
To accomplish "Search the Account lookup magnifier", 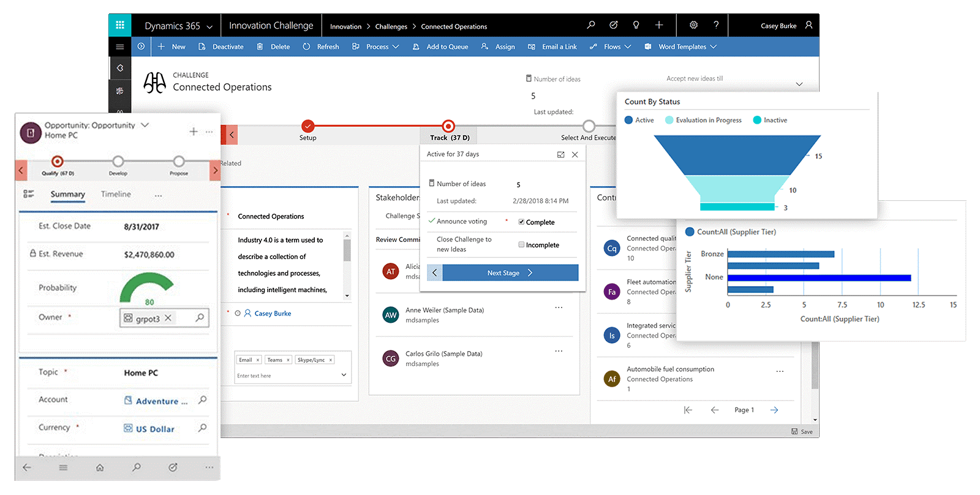I will point(202,400).
